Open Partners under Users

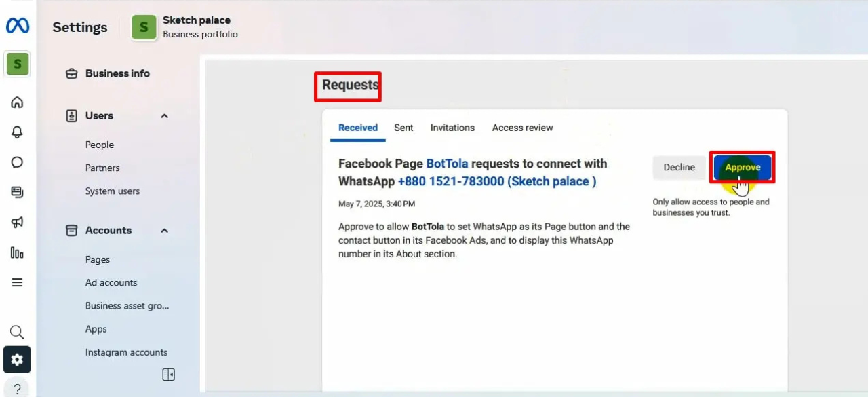102,168
